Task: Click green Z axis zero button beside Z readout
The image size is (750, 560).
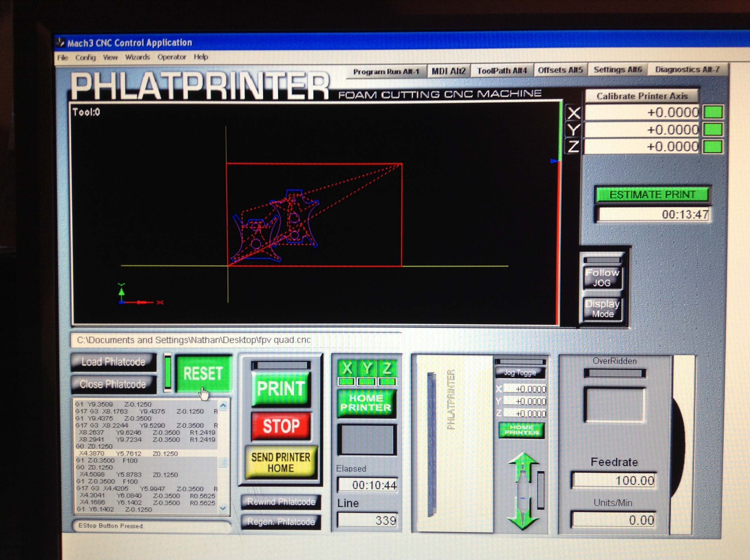Action: (713, 147)
